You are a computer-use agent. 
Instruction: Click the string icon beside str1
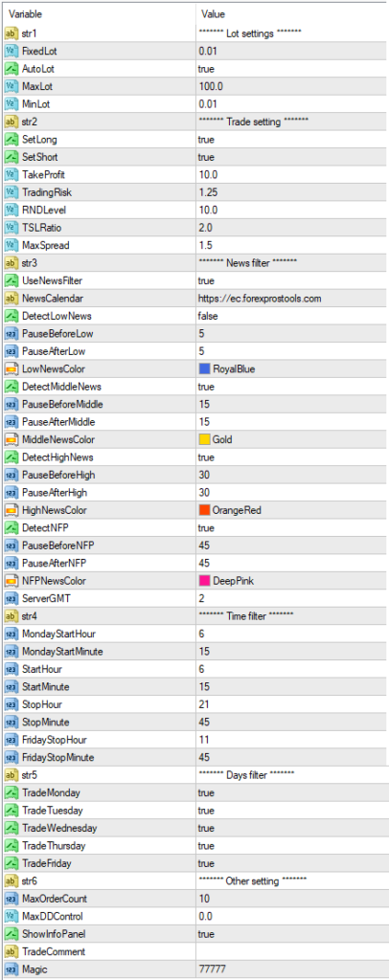[x=11, y=33]
